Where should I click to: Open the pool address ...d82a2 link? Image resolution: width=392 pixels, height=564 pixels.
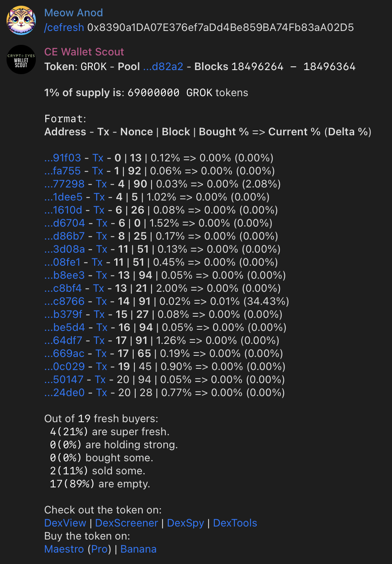click(x=163, y=67)
